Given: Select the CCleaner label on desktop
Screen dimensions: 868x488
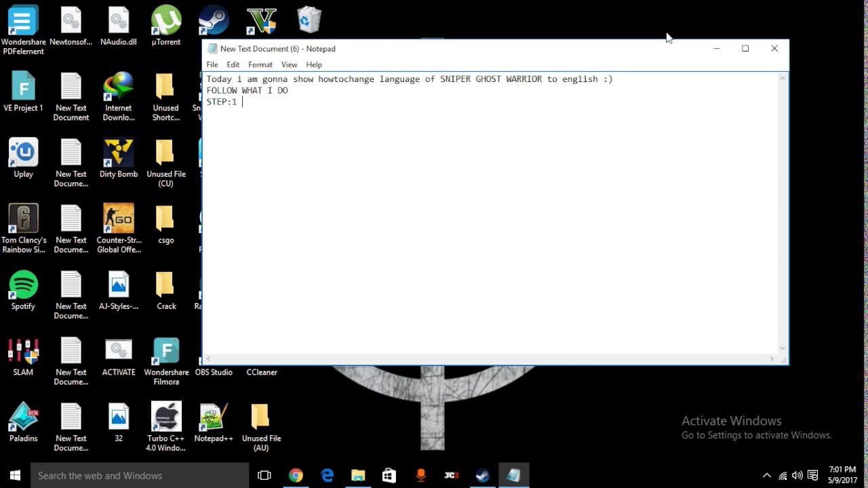Looking at the screenshot, I should (x=262, y=372).
